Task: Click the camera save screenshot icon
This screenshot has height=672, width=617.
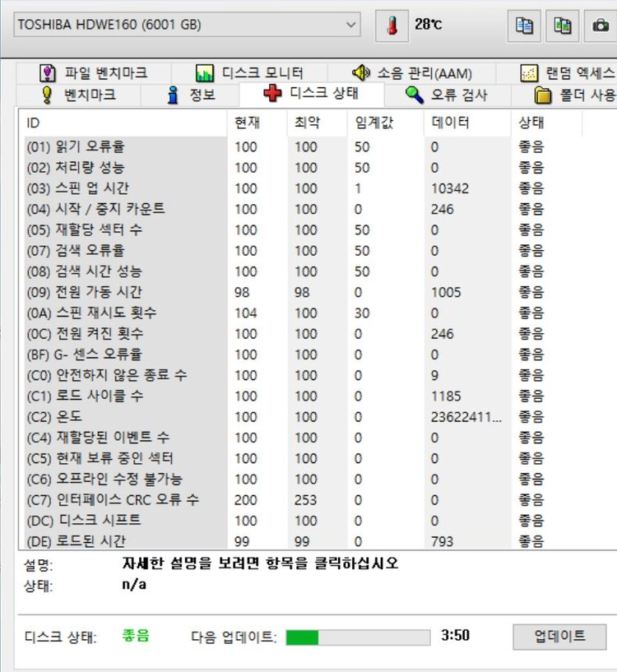Action: [601, 25]
